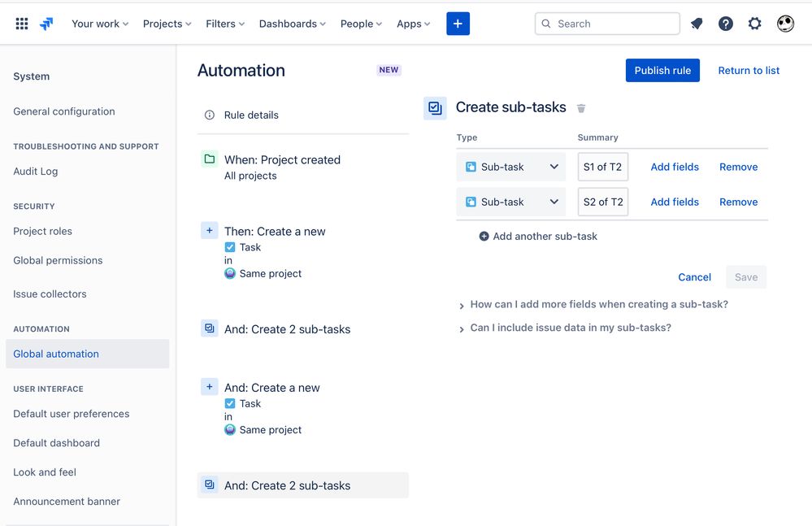This screenshot has width=812, height=526.
Task: Open the Dashboards menu
Action: [292, 24]
